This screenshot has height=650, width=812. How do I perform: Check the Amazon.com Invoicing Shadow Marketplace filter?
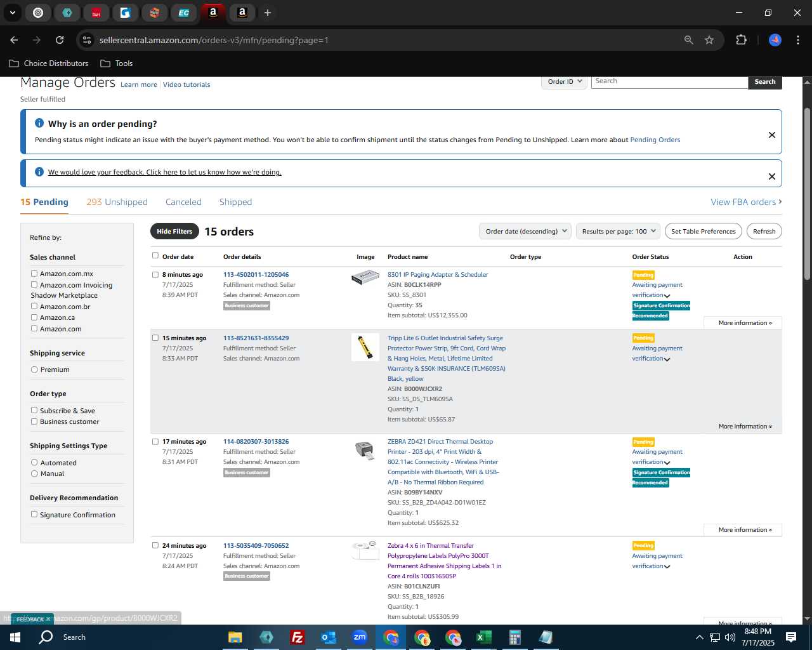(34, 285)
